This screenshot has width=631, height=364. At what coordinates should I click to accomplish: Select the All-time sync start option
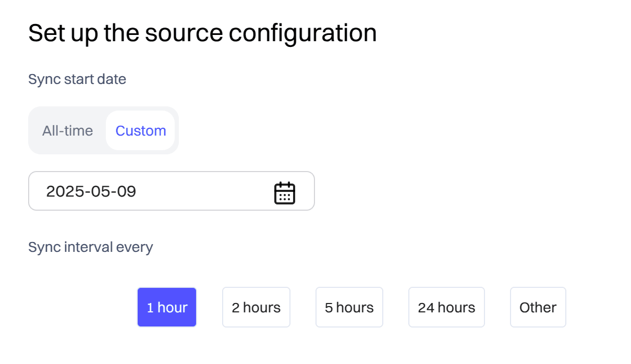68,130
